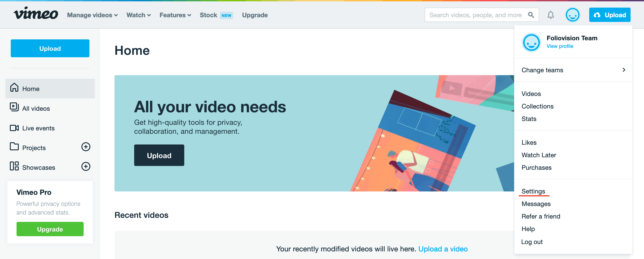Open Collections from the profile menu
The width and height of the screenshot is (644, 259).
538,106
